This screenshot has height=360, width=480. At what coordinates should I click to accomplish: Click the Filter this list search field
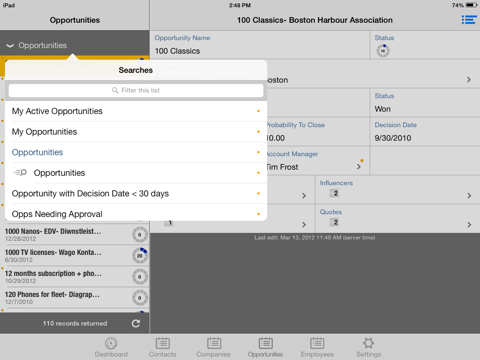pos(136,90)
